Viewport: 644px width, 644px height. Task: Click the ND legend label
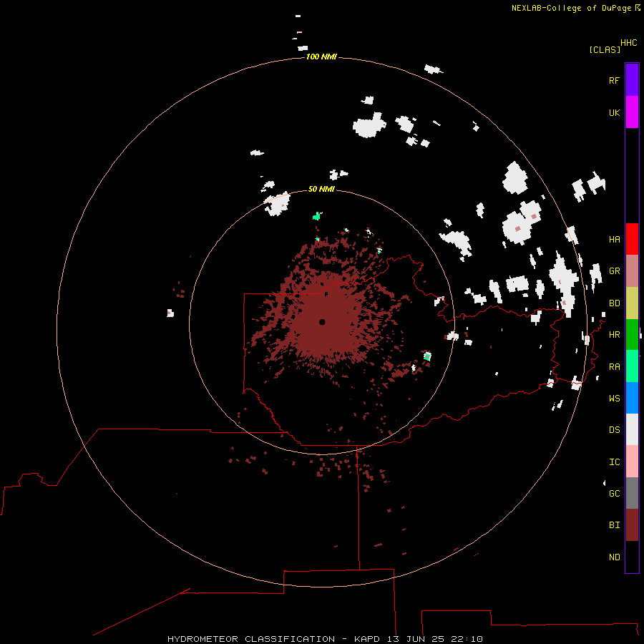614,557
